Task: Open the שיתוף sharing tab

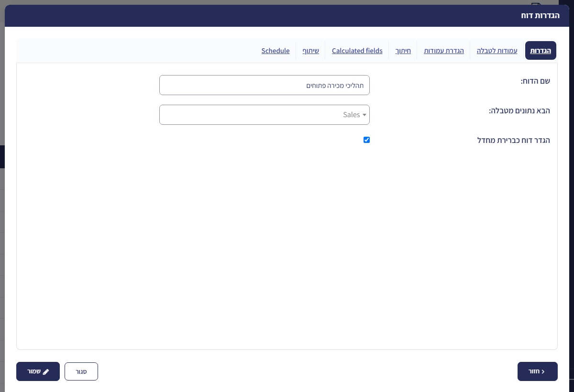Action: (x=311, y=51)
